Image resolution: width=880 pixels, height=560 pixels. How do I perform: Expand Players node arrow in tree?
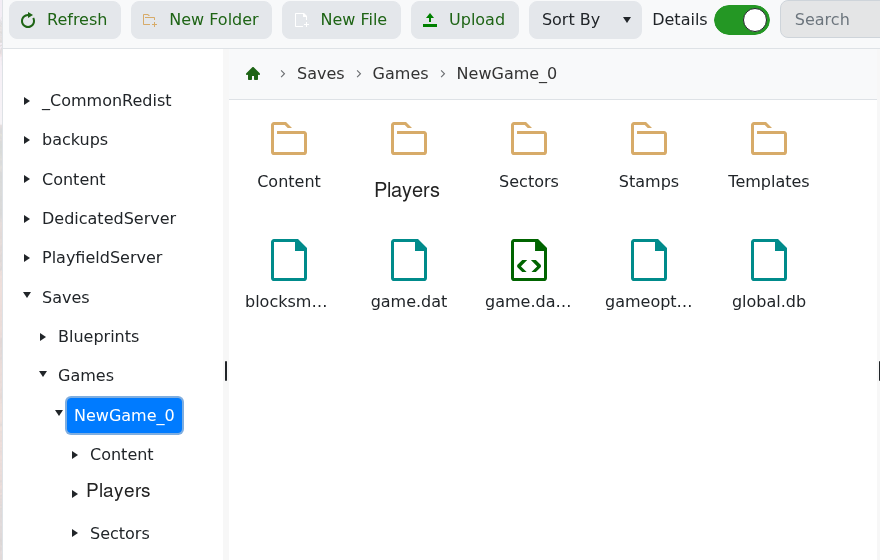click(x=75, y=494)
